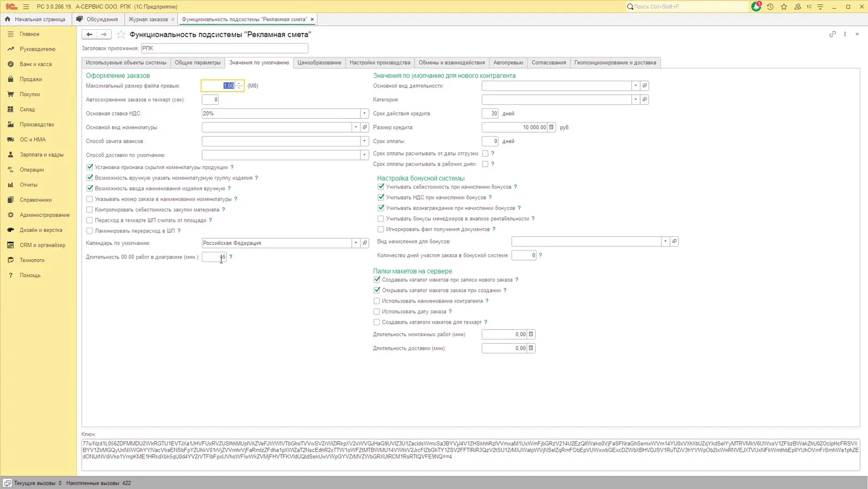Open notifications bell icon in title bar
Image resolution: width=868 pixels, height=489 pixels.
(x=756, y=7)
